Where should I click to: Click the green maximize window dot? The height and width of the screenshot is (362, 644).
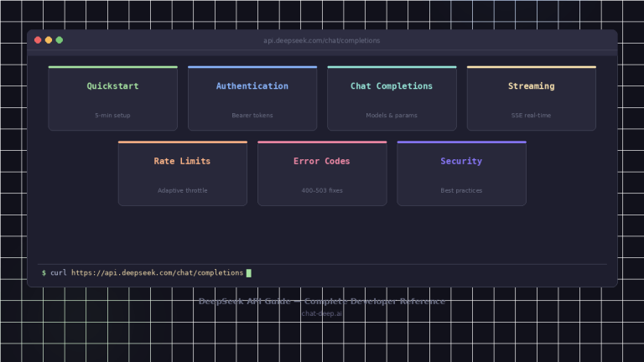[60, 40]
